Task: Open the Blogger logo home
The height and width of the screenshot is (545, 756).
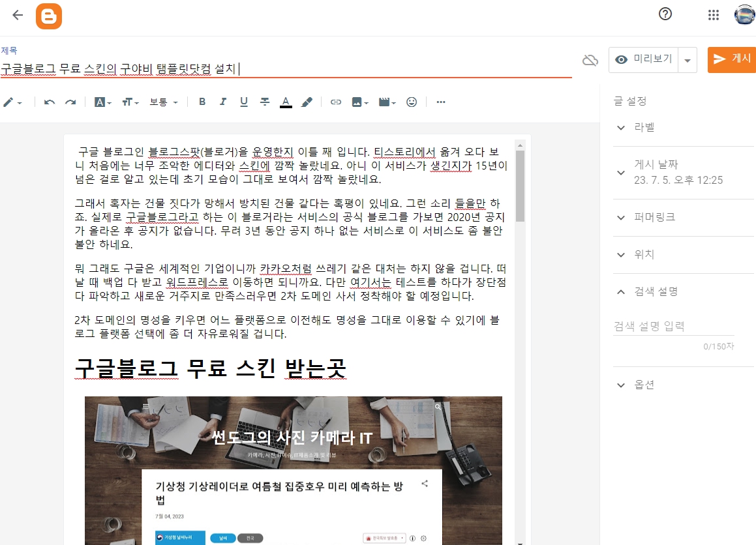Action: click(49, 16)
